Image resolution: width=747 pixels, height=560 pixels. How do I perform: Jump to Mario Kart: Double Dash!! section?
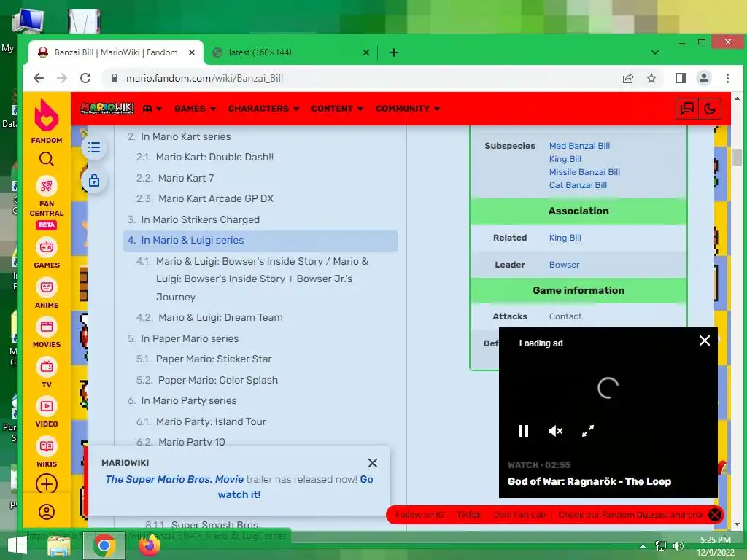(214, 157)
